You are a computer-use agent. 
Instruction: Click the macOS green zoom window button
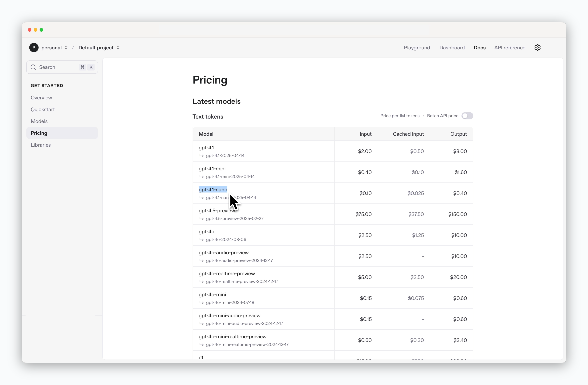41,30
